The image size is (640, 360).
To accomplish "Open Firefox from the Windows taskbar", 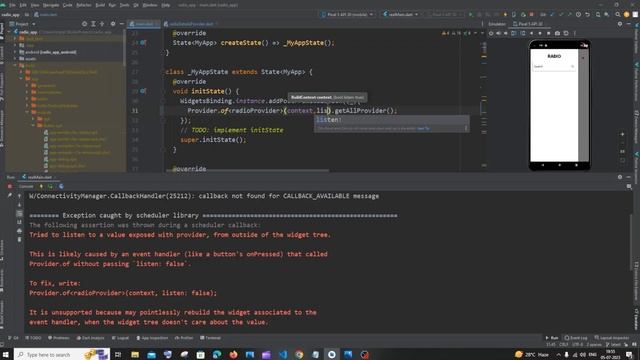I will (x=233, y=355).
